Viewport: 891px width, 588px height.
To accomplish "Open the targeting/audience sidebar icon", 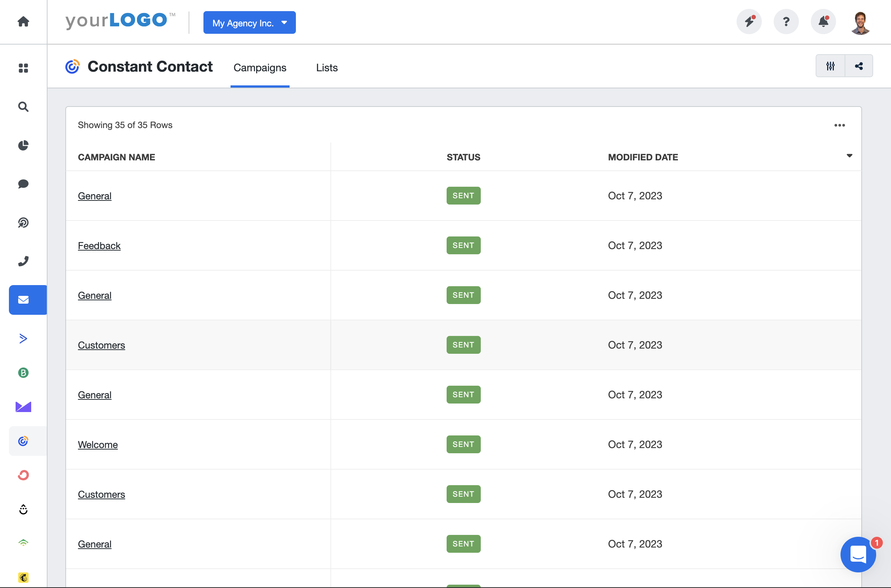I will (23, 222).
